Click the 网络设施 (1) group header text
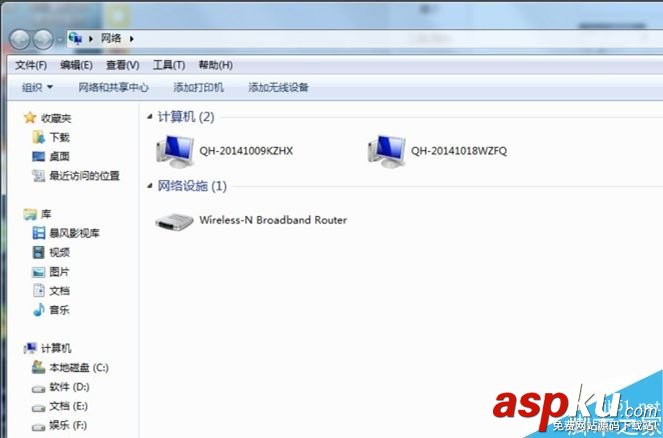This screenshot has height=438, width=663. tap(192, 186)
